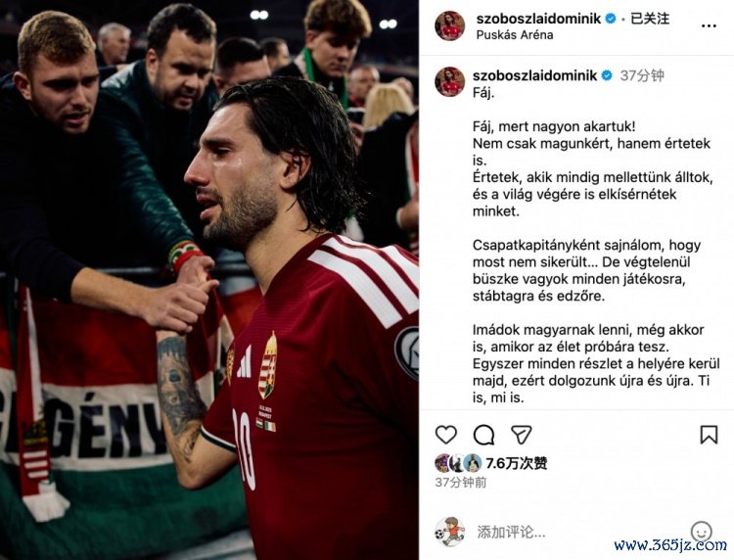Toggle the 已关注 following button
Screen dimensions: 734x560
tap(650, 19)
